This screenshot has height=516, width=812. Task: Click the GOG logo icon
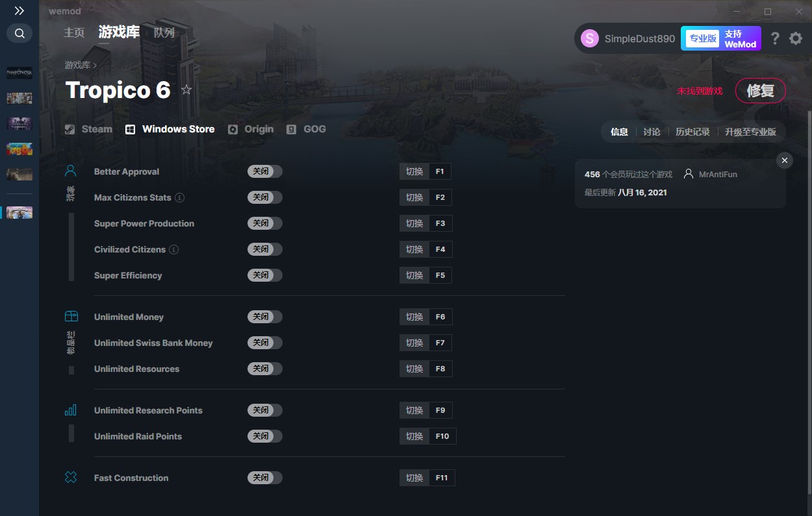pyautogui.click(x=291, y=129)
